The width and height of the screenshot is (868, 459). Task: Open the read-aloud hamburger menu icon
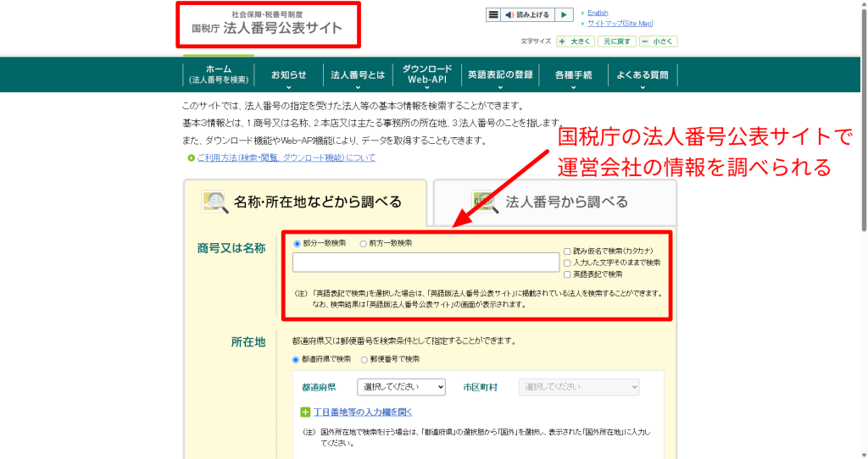pyautogui.click(x=492, y=15)
